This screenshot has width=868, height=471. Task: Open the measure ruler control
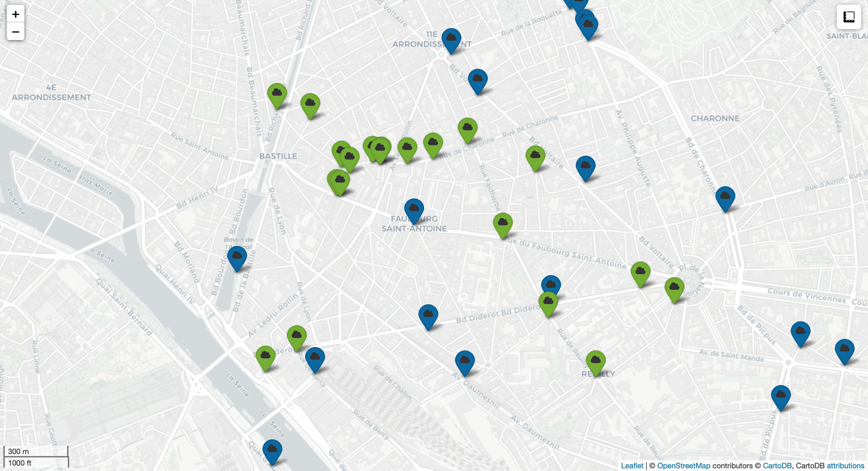(x=849, y=17)
